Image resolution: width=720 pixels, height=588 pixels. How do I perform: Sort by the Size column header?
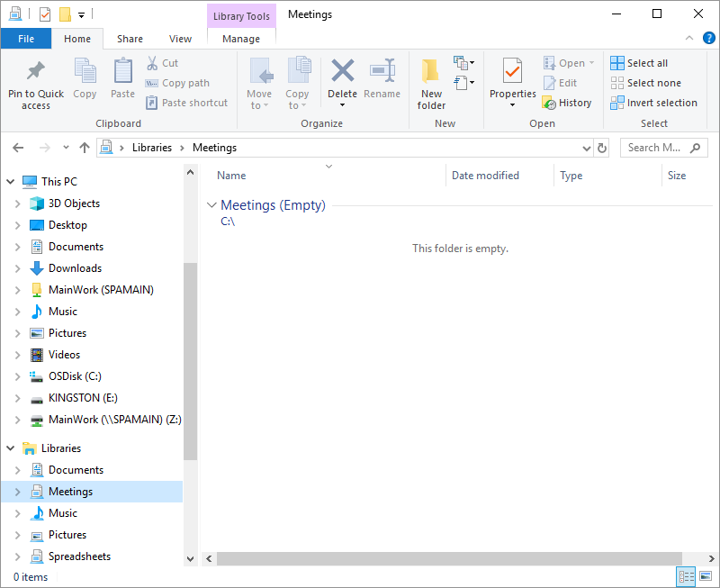pos(677,176)
